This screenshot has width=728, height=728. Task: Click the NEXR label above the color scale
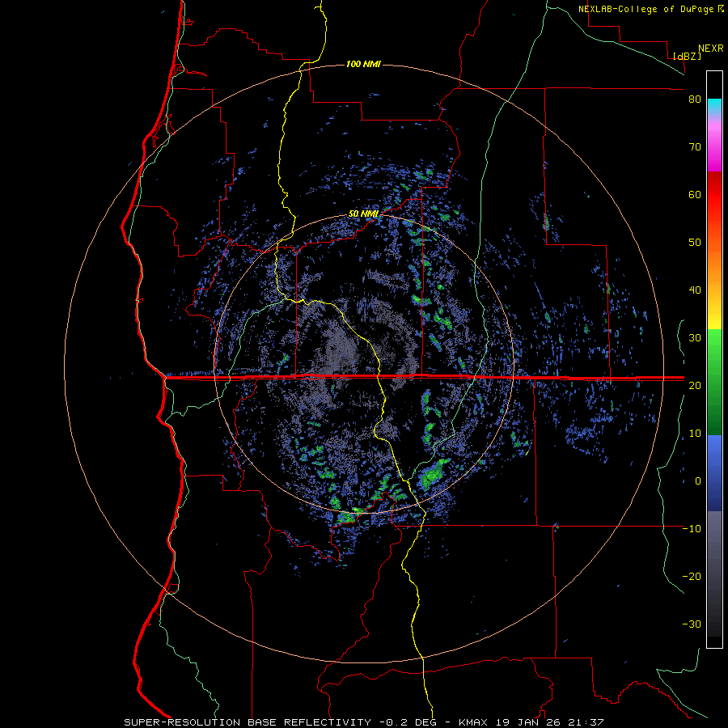coord(711,49)
